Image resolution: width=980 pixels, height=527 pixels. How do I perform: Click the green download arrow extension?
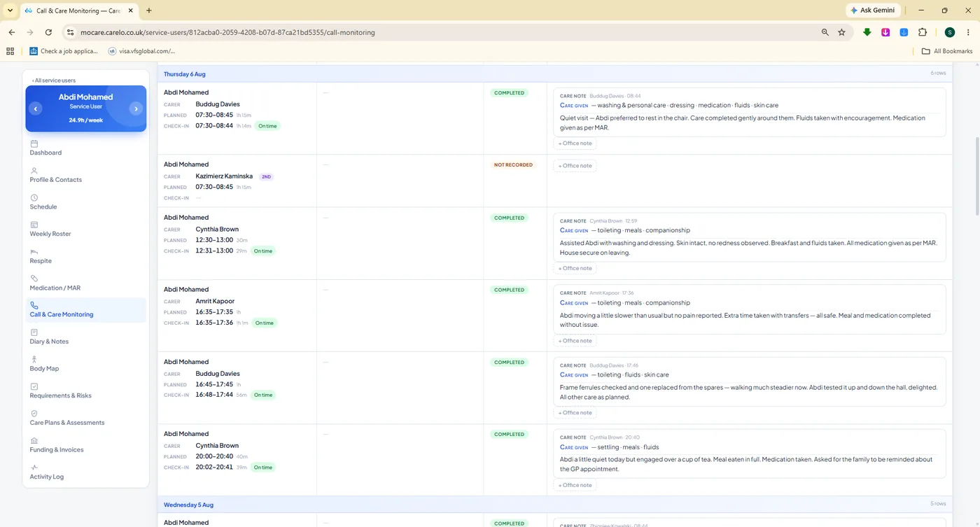tap(867, 32)
